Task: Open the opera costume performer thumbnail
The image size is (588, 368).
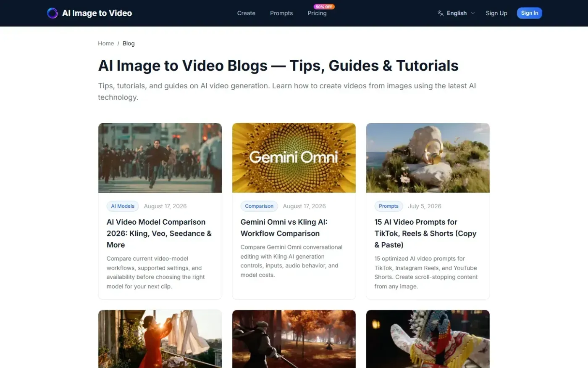Action: point(428,339)
